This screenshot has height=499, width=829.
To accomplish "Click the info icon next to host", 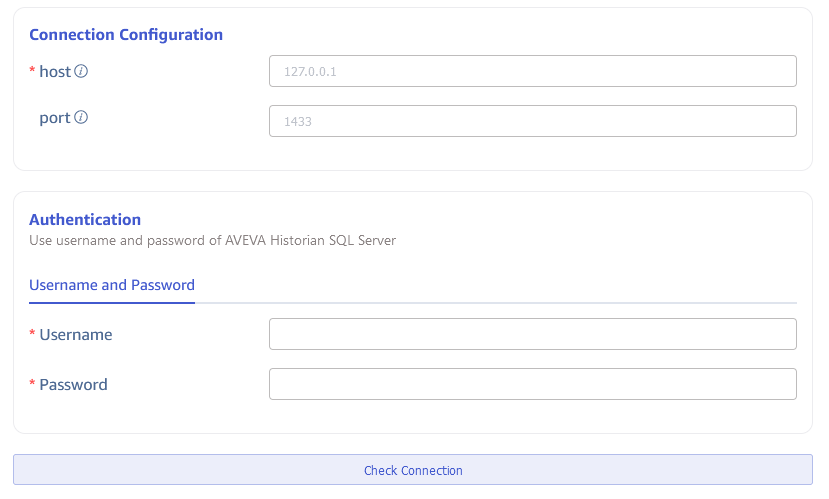I will 82,72.
